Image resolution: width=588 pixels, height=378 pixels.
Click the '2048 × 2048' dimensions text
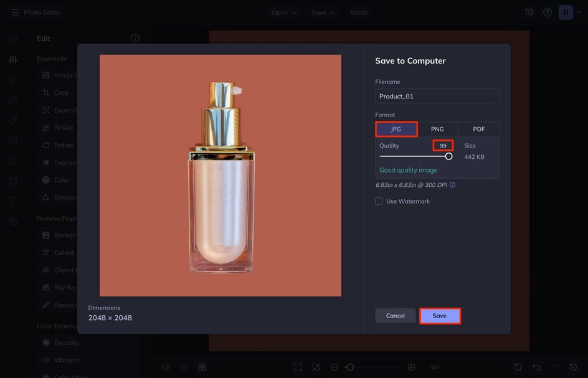pyautogui.click(x=110, y=318)
